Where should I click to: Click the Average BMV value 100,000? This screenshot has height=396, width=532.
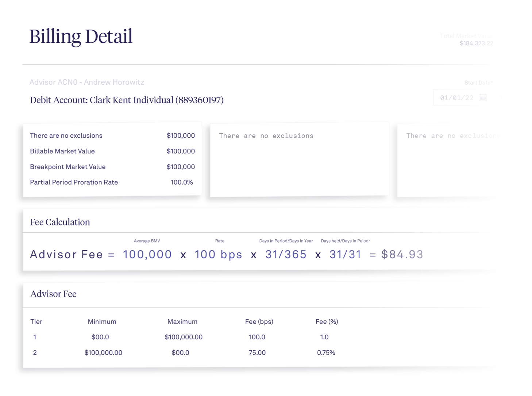pyautogui.click(x=147, y=254)
